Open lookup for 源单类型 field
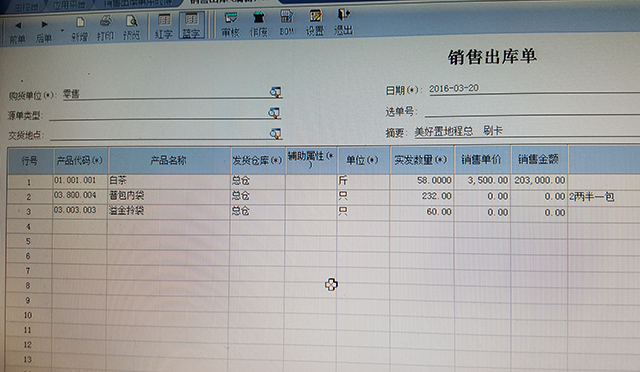 click(x=274, y=113)
